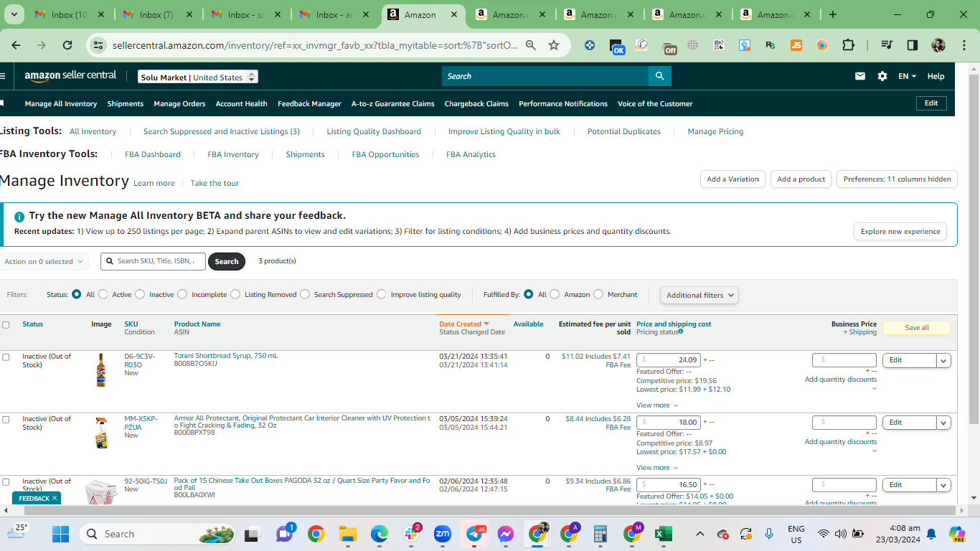Image resolution: width=980 pixels, height=551 pixels.
Task: Open Telegram from the taskbar
Action: [474, 534]
